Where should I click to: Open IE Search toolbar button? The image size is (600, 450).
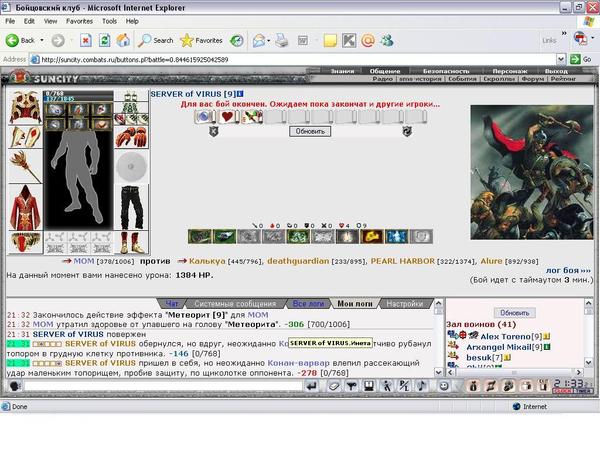(156, 40)
